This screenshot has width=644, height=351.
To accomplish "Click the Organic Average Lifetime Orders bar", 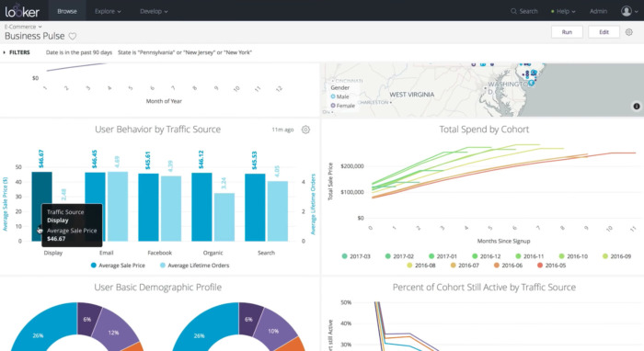I will click(x=224, y=217).
